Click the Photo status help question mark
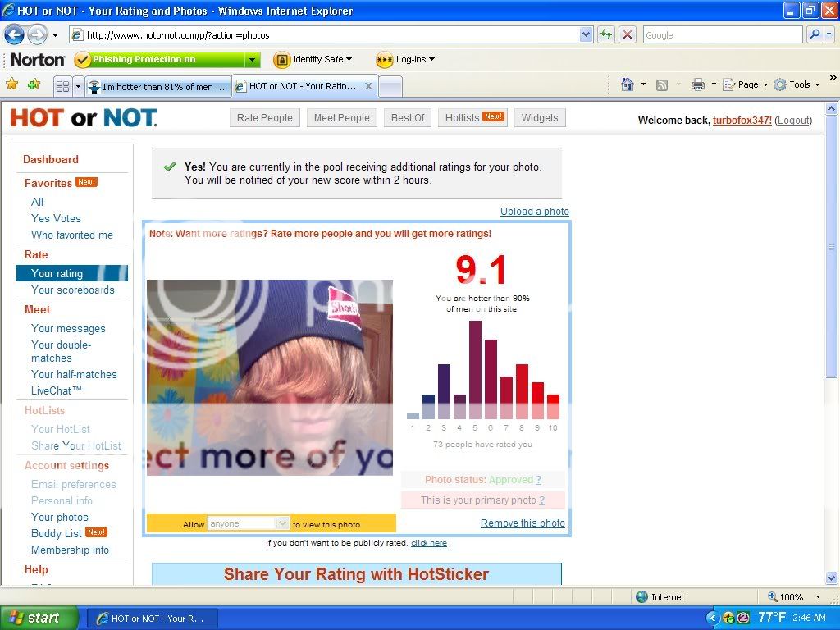The width and height of the screenshot is (840, 630). coord(538,479)
